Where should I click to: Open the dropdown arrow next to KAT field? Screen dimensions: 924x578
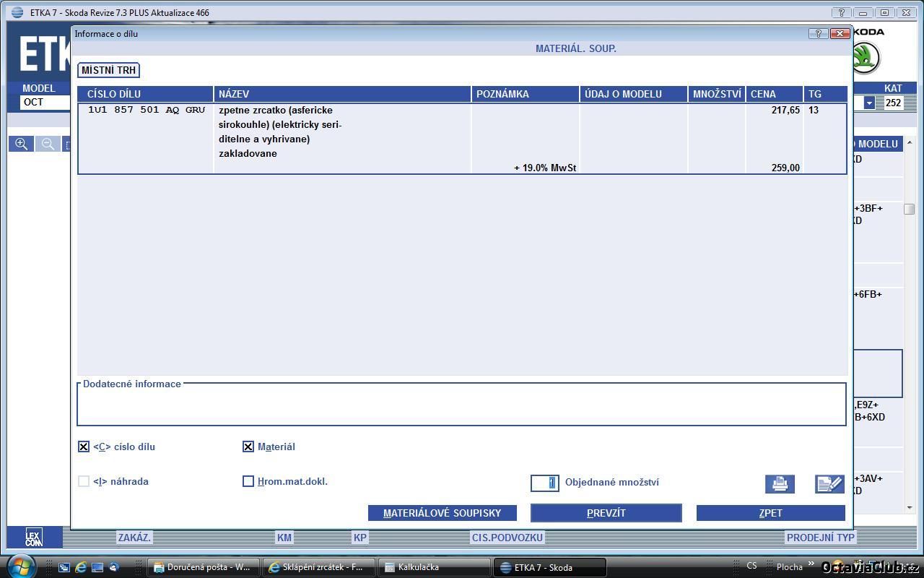pyautogui.click(x=869, y=103)
